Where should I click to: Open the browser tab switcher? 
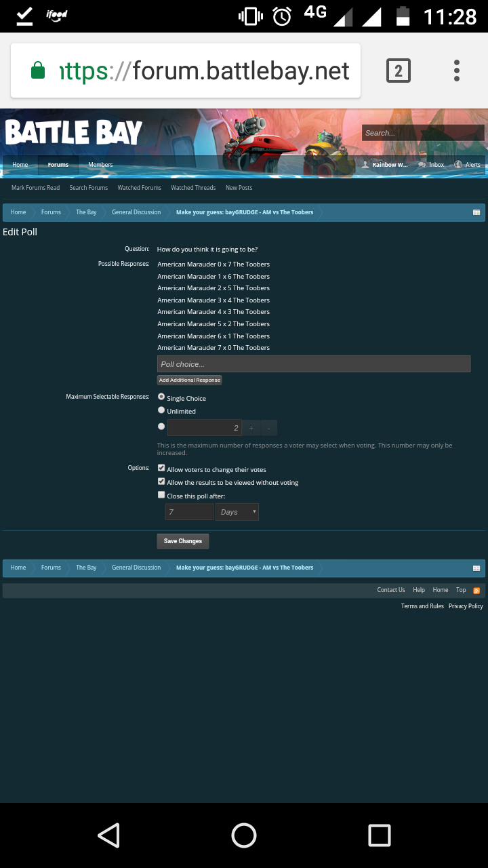tap(398, 71)
